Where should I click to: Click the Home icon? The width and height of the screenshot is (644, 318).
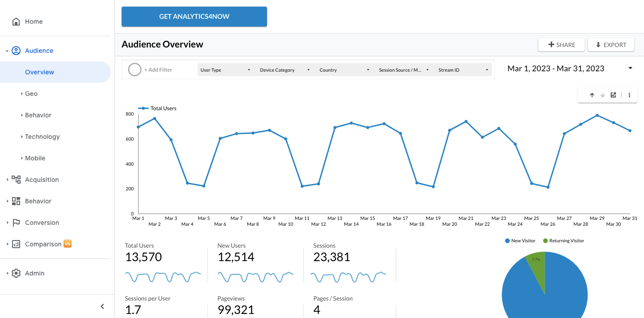pos(16,21)
